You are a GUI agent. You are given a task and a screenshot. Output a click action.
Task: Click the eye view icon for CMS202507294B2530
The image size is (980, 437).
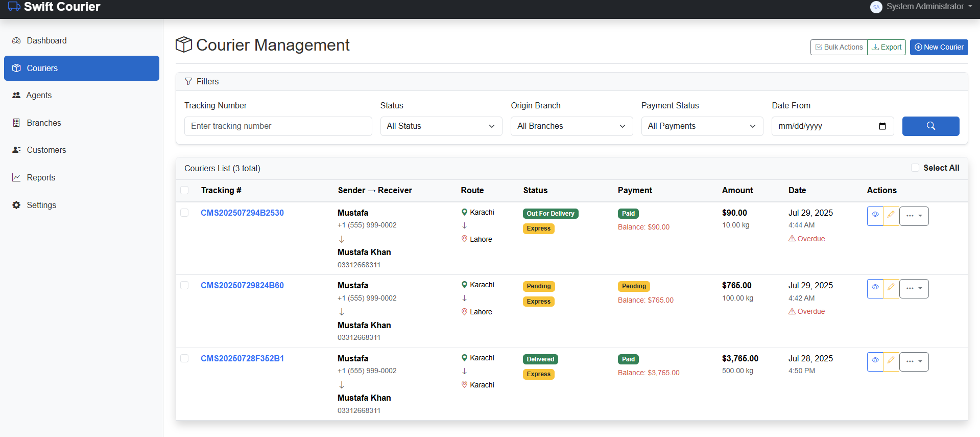(875, 216)
